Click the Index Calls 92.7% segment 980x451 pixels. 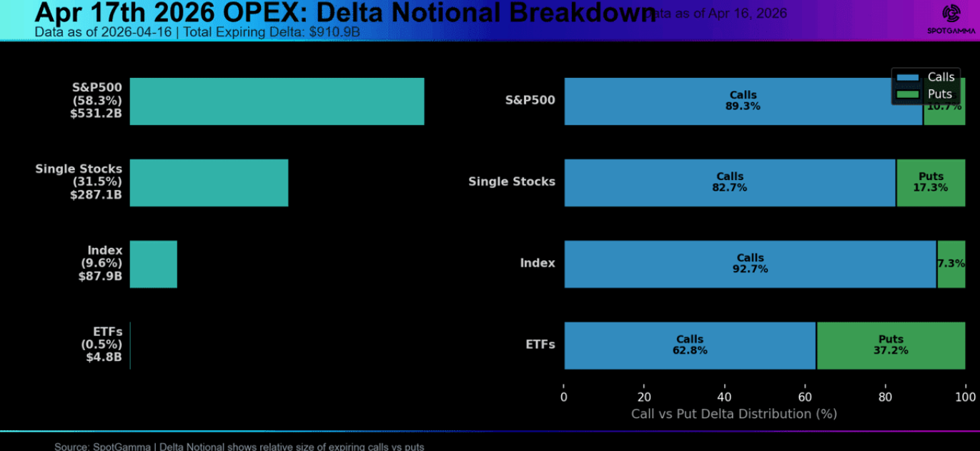click(x=750, y=264)
